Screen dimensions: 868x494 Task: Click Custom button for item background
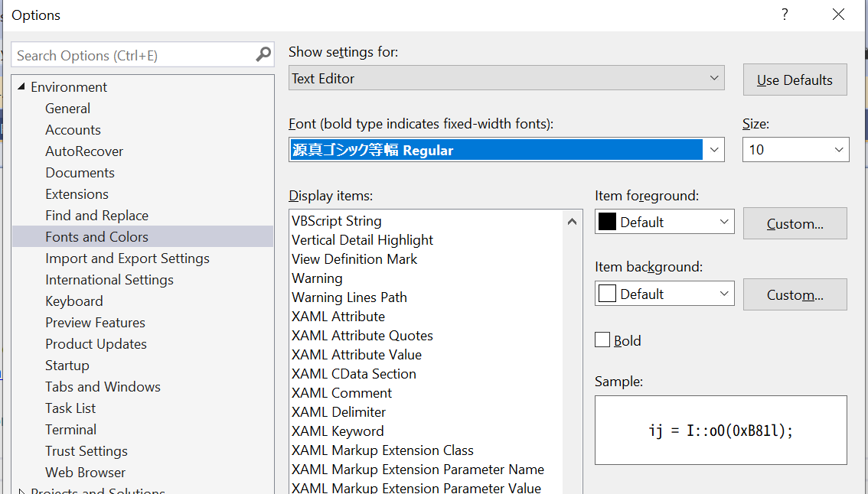795,294
